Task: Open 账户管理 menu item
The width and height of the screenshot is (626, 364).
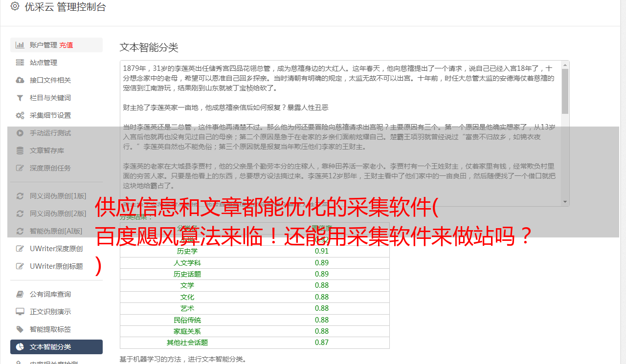Action: coord(56,45)
